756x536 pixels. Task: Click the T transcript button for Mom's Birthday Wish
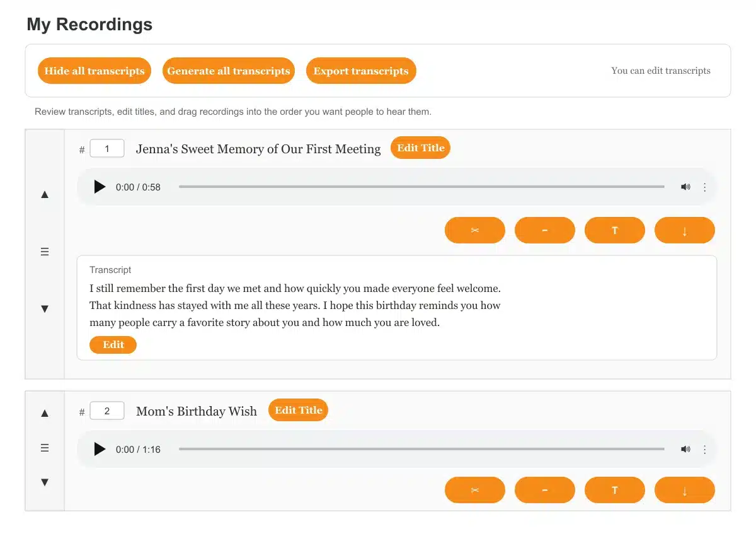(x=615, y=490)
